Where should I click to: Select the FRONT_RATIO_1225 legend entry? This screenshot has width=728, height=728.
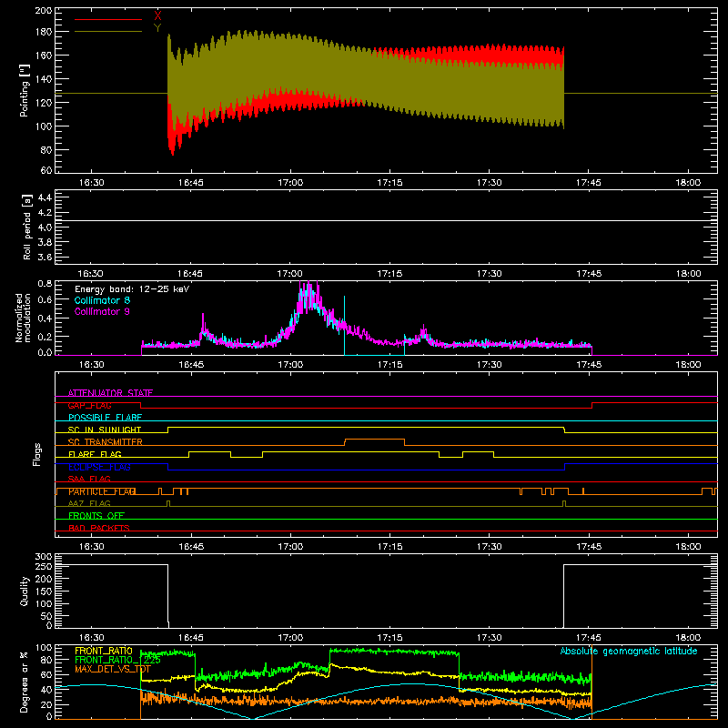pyautogui.click(x=117, y=660)
